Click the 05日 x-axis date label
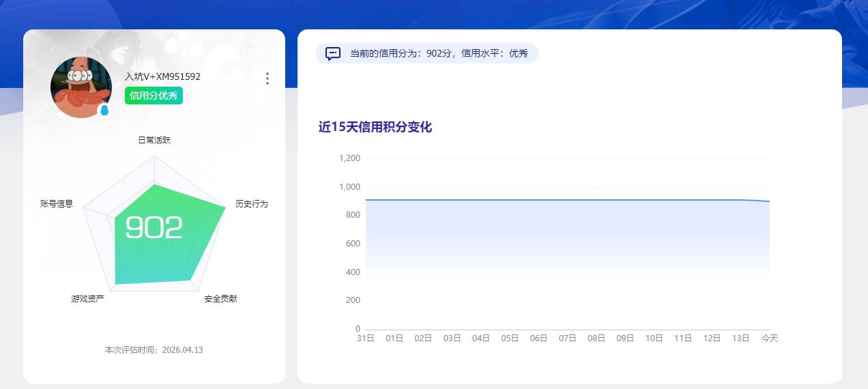Image resolution: width=868 pixels, height=389 pixels. (510, 338)
